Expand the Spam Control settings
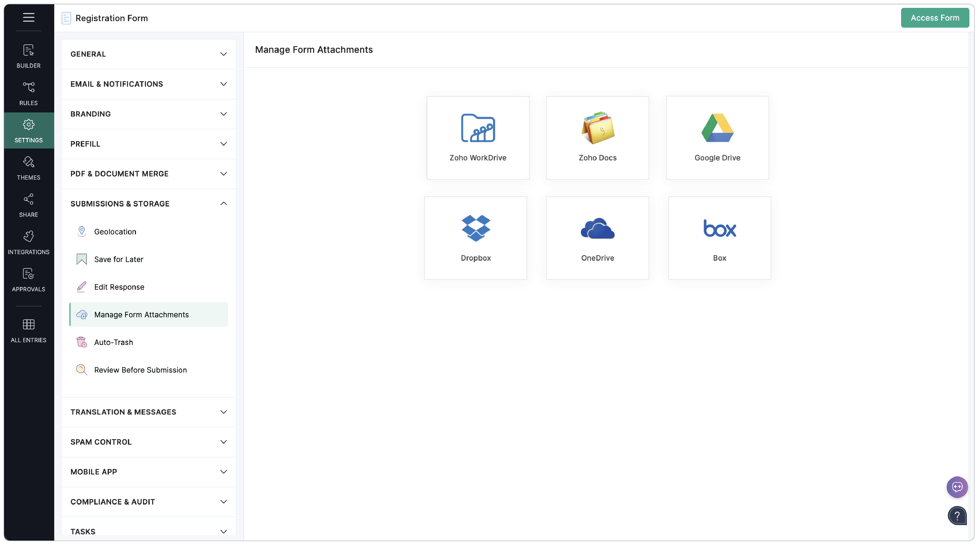The image size is (980, 546). (x=148, y=442)
